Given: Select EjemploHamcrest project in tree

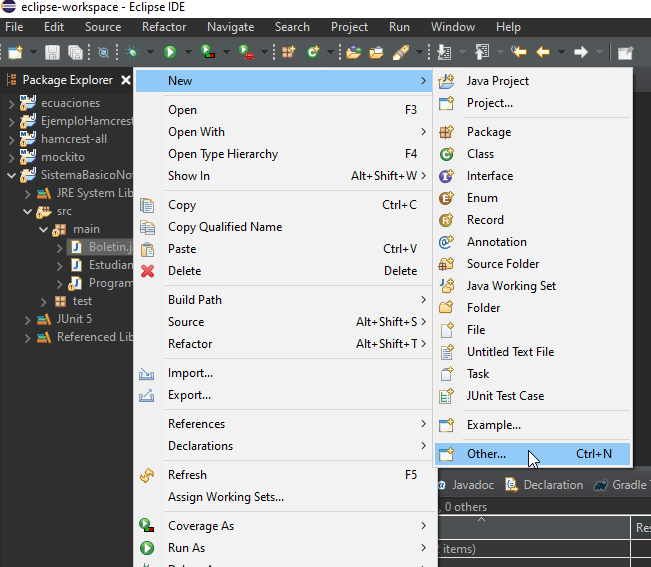Looking at the screenshot, I should point(77,121).
